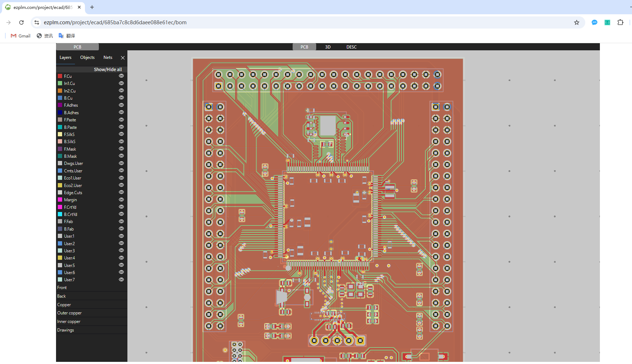
Task: Toggle visibility of In2.Cu layer
Action: 121,91
